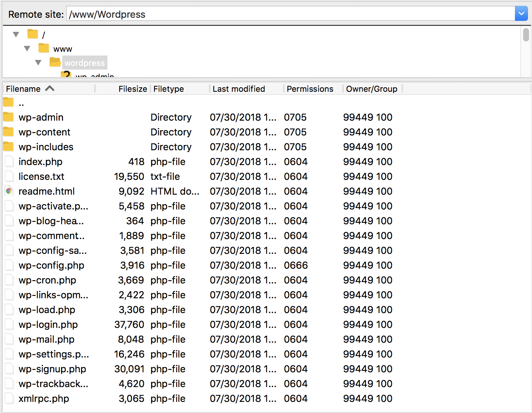This screenshot has height=413, width=532.
Task: Click the readme.html Chrome file icon
Action: [9, 191]
